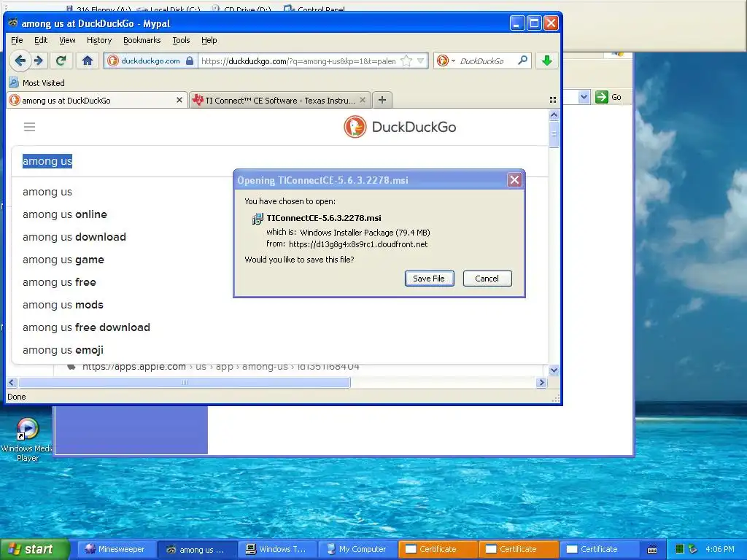Switch to My Computer taskbar button

[357, 549]
